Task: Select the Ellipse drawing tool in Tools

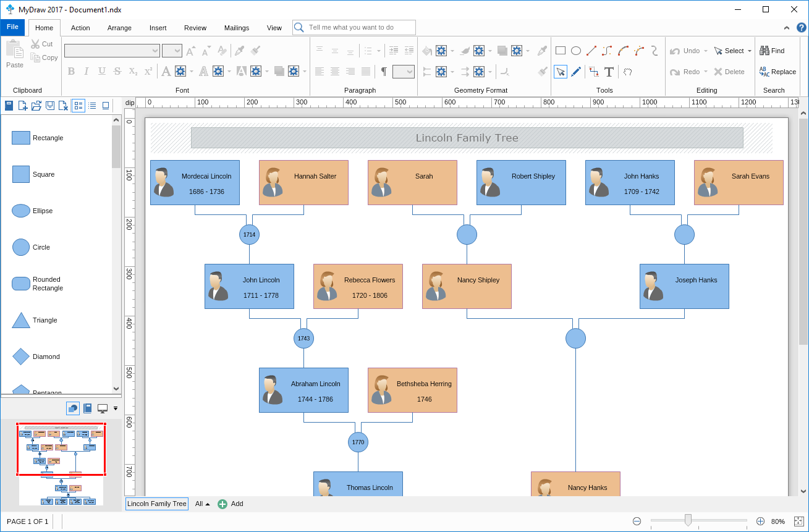Action: point(576,51)
